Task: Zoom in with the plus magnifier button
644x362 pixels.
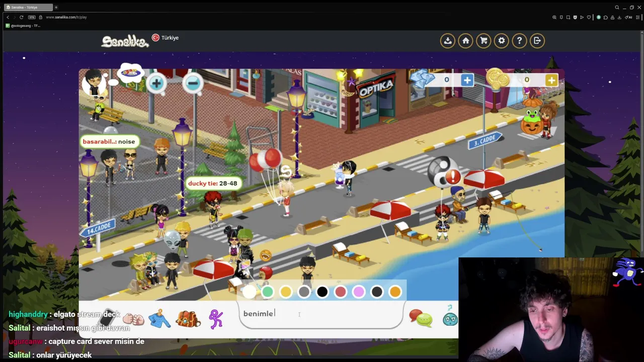Action: [156, 83]
